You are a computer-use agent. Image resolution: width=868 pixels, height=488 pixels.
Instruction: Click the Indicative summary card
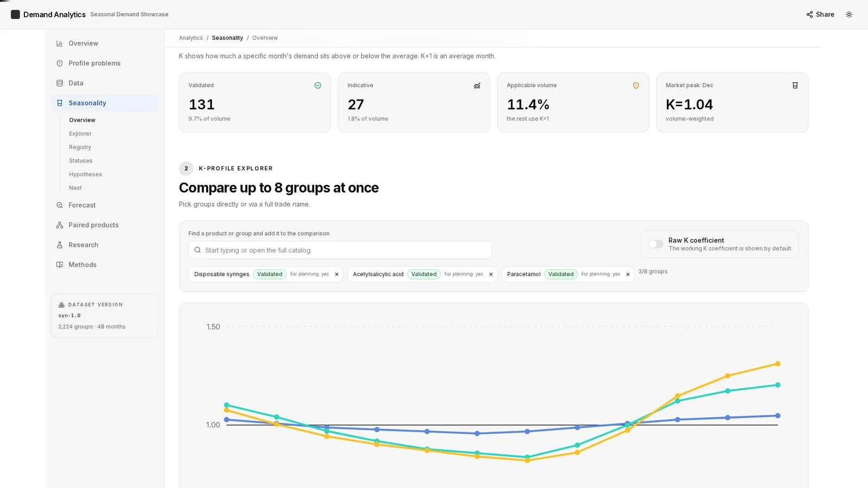[414, 102]
